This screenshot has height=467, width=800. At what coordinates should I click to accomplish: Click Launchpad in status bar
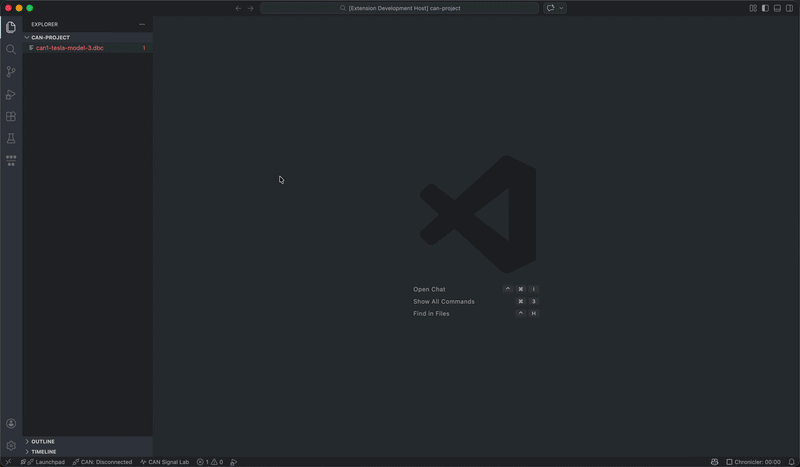43,462
